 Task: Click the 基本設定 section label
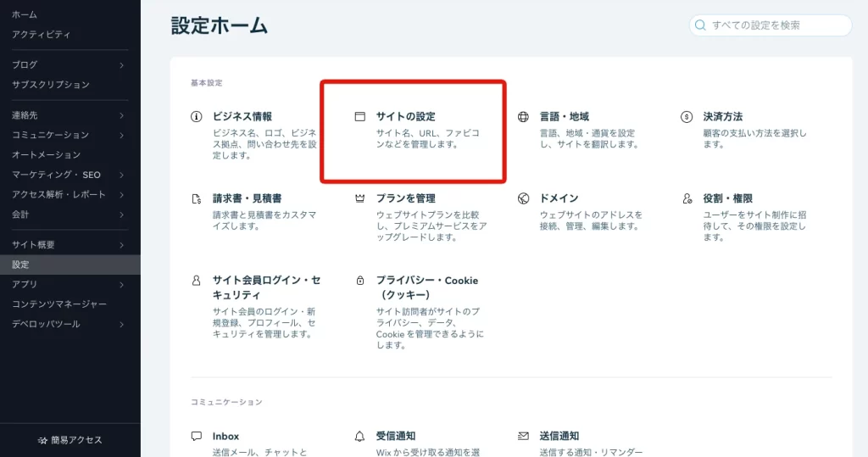pyautogui.click(x=207, y=83)
